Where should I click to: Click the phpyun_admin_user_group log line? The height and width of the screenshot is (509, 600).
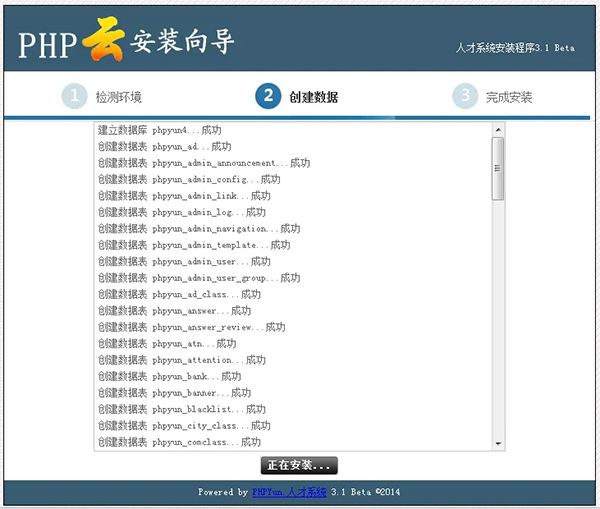coord(199,278)
